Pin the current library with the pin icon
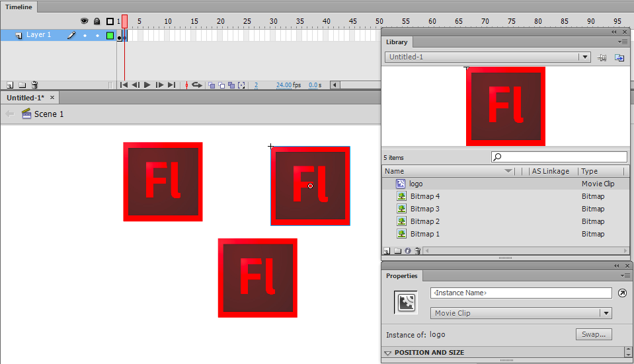The width and height of the screenshot is (634, 364). [602, 57]
